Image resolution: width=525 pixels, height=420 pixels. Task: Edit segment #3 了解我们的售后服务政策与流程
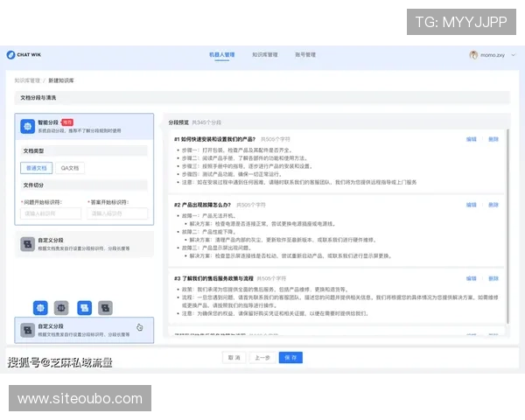471,278
